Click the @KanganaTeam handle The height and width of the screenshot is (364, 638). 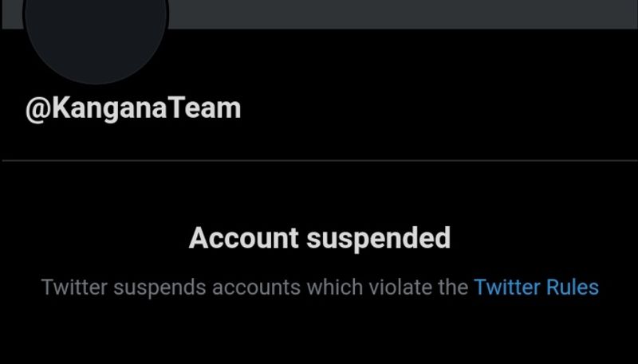(x=133, y=108)
